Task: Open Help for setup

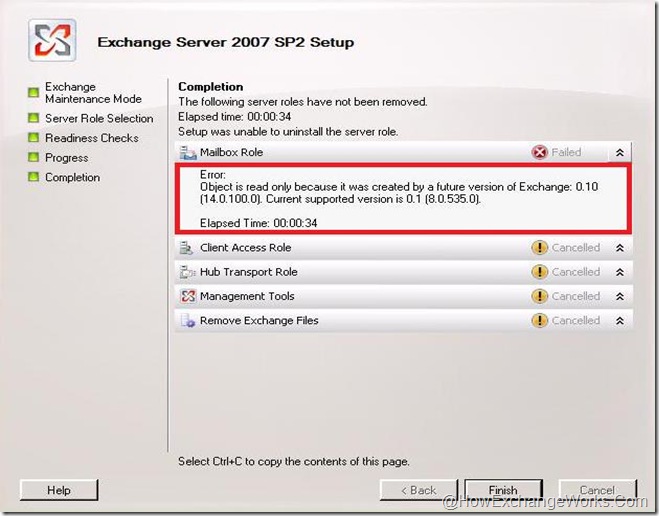Action: 59,490
